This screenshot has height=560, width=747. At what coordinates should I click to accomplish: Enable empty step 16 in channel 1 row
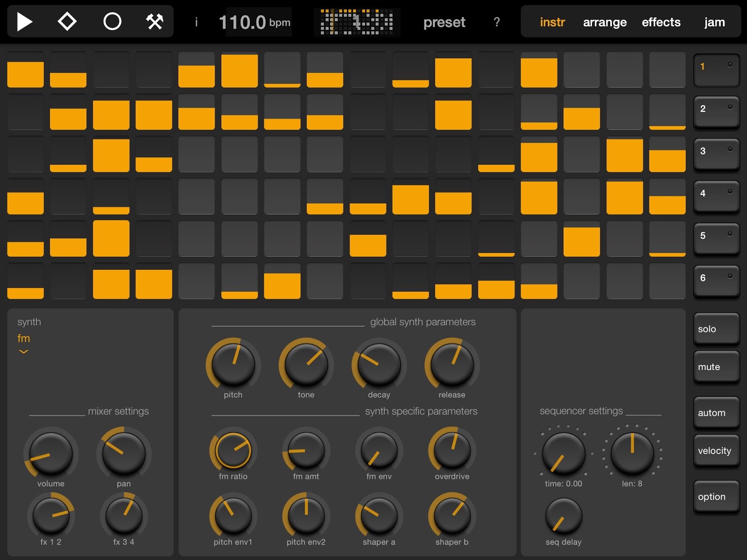click(668, 70)
